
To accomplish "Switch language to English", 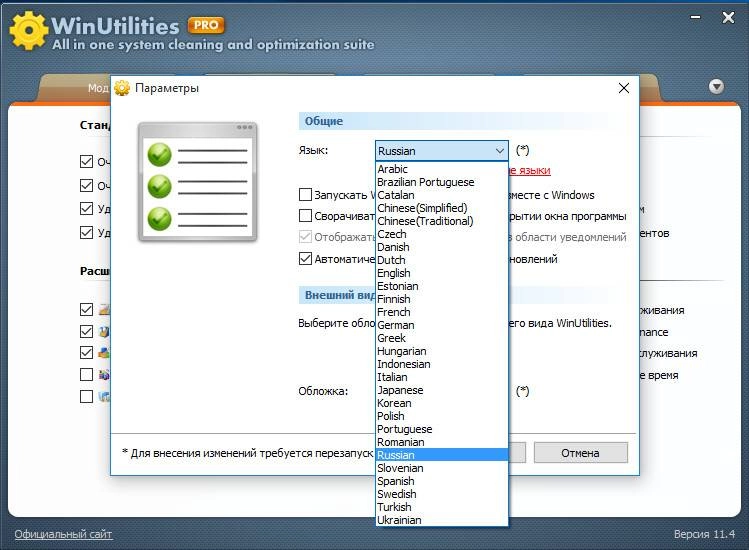I will (441, 273).
